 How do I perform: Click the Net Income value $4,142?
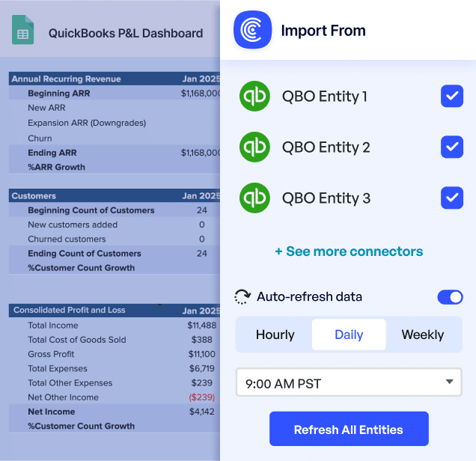201,412
